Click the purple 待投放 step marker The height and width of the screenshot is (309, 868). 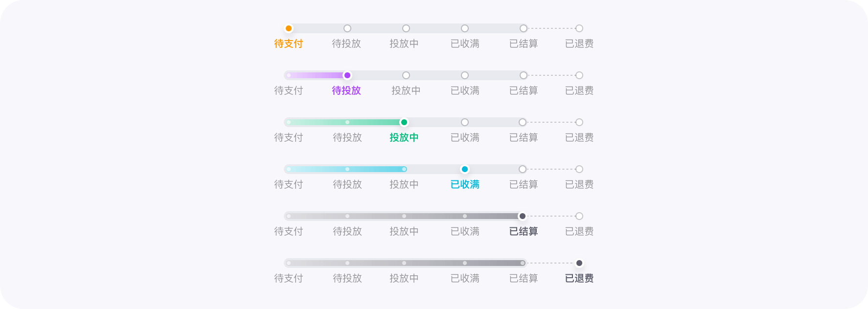coord(347,75)
